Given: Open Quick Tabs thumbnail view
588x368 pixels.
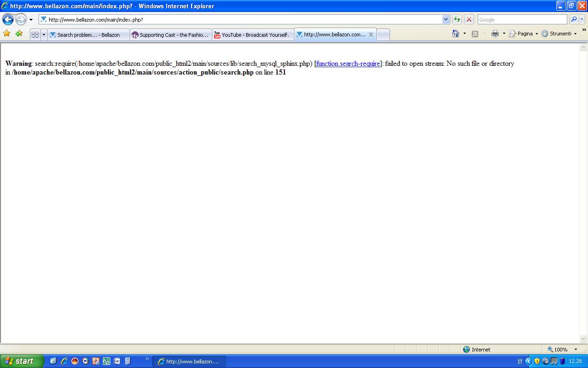Looking at the screenshot, I should point(35,34).
